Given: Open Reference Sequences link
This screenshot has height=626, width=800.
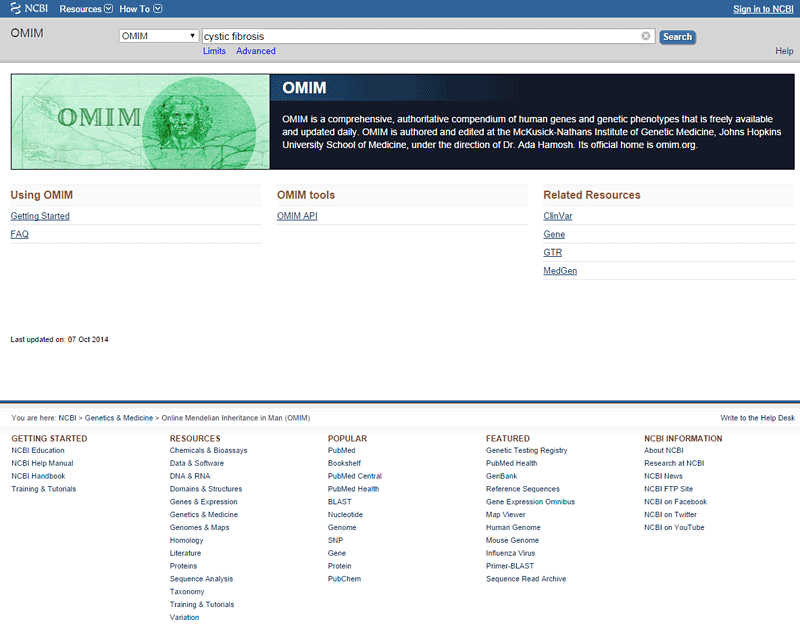Looking at the screenshot, I should 522,489.
